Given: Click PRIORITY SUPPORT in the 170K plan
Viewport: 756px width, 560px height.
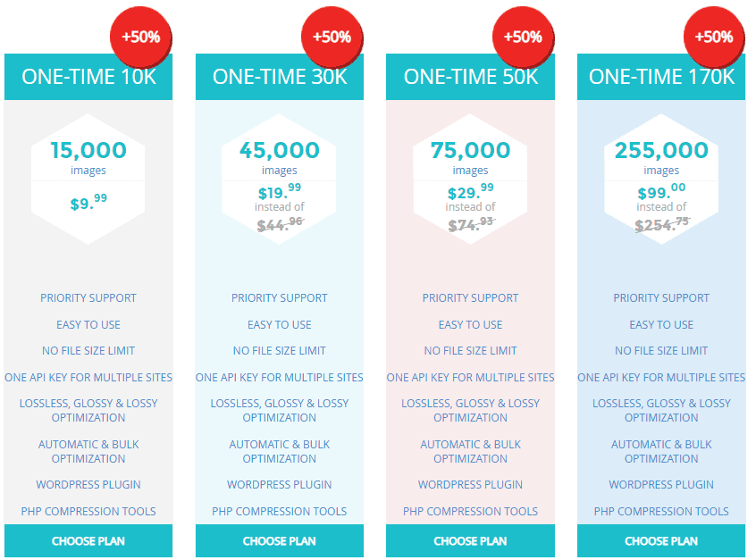Looking at the screenshot, I should (661, 298).
